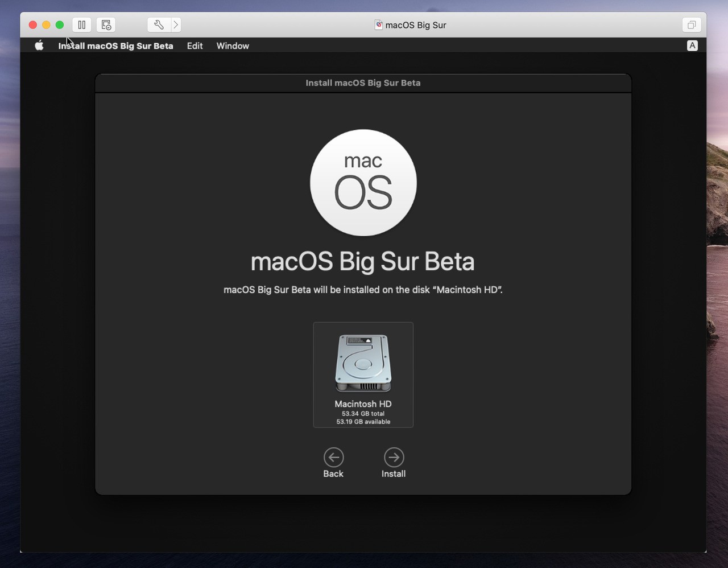Open the Window menu
Screen dimensions: 728x568
pos(233,46)
